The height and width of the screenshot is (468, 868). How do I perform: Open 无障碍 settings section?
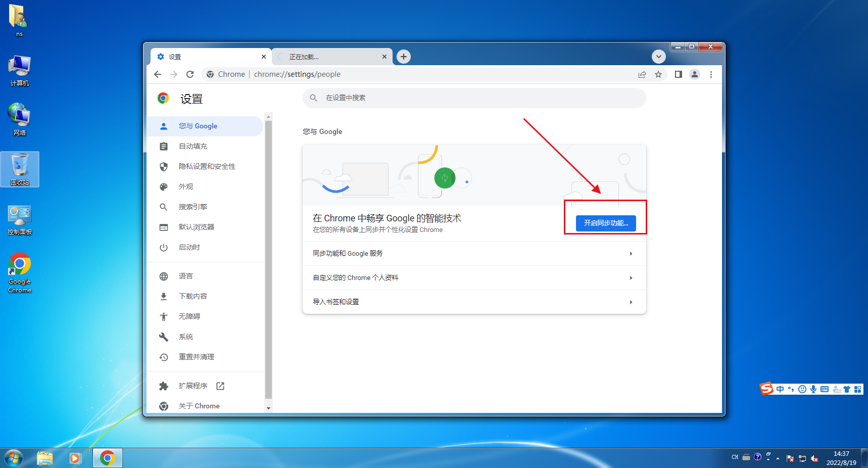pyautogui.click(x=205, y=317)
